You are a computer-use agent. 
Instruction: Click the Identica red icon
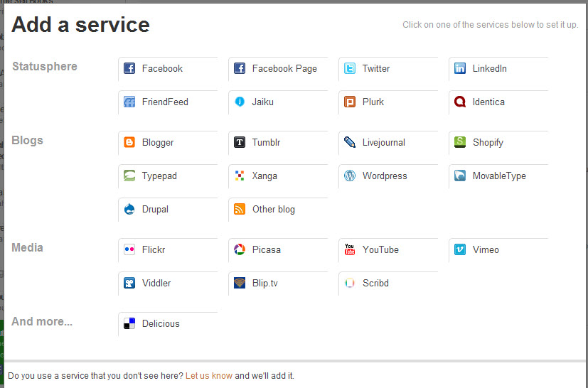[460, 102]
